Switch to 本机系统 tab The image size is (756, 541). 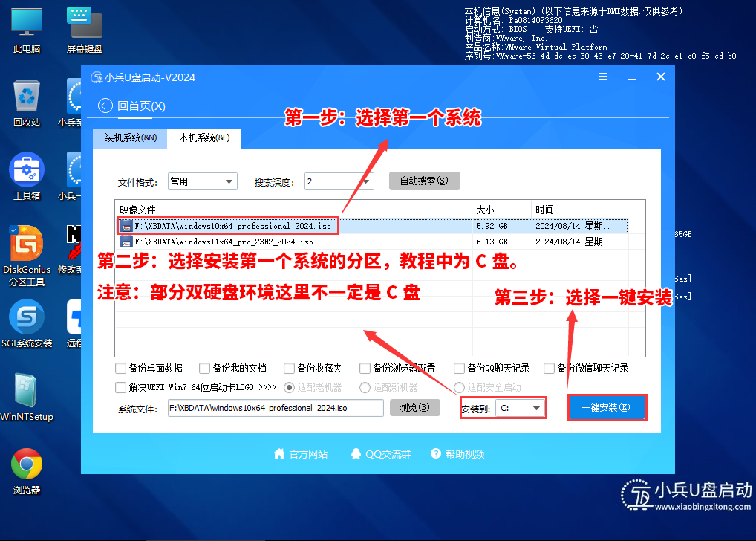point(204,138)
